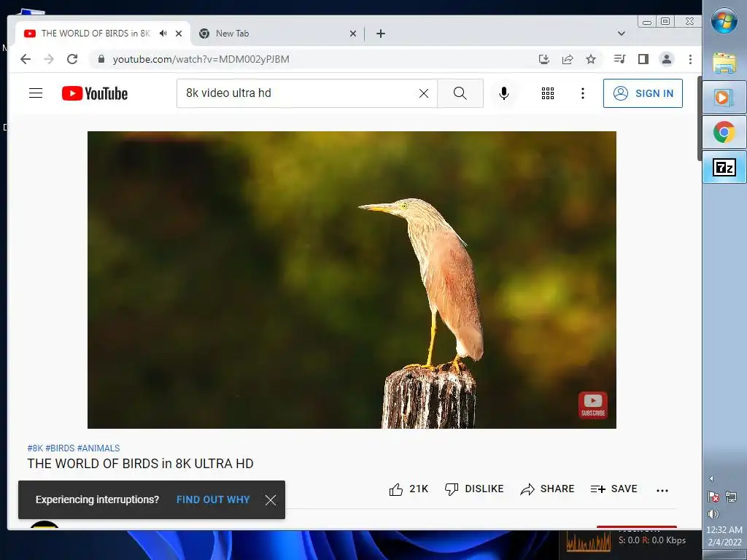Toggle Chrome side panel icon
Viewport: 747px width, 560px height.
pos(643,59)
